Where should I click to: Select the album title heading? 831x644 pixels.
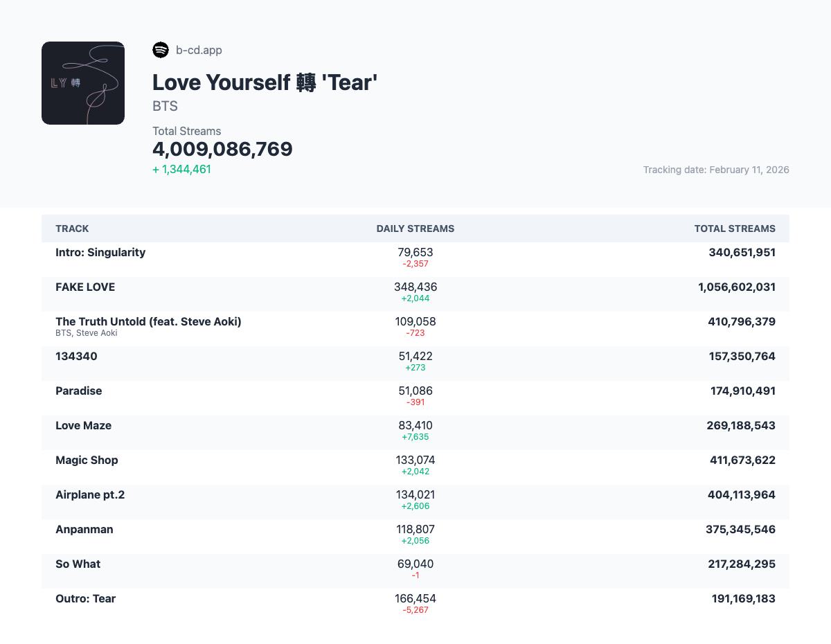(x=265, y=82)
